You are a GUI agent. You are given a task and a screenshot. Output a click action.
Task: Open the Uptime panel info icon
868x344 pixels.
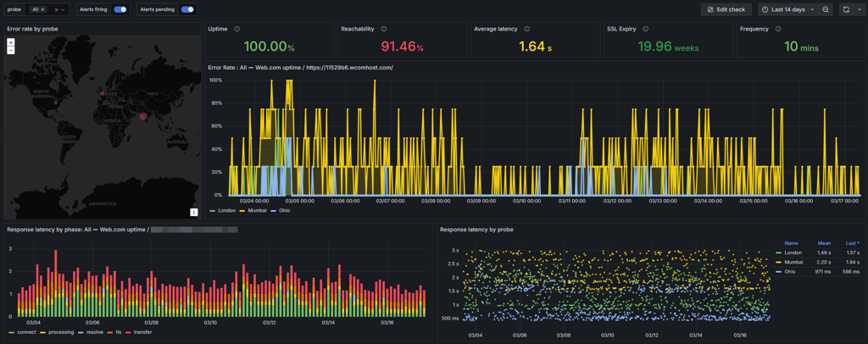click(237, 29)
